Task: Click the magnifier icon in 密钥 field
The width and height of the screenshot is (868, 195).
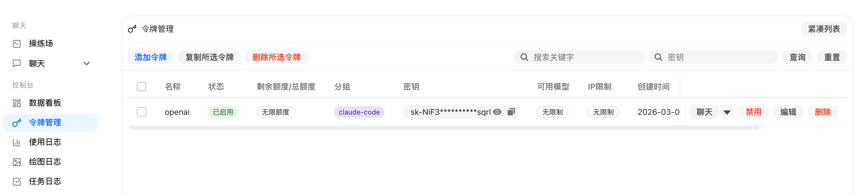Action: click(658, 57)
